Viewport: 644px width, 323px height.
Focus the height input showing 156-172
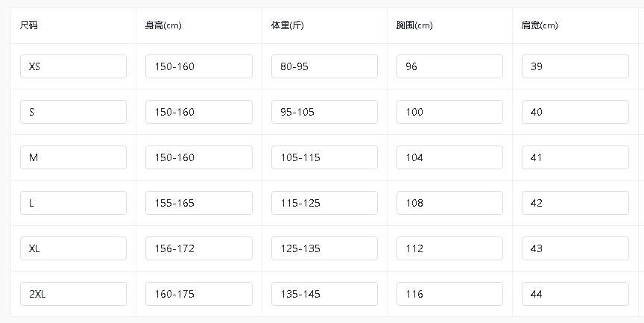pos(198,248)
